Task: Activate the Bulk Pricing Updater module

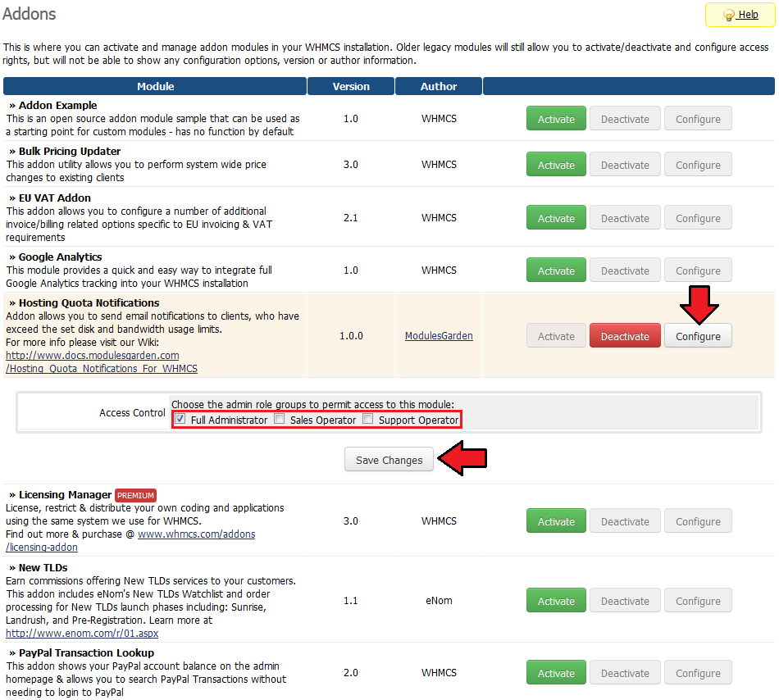Action: click(x=556, y=165)
